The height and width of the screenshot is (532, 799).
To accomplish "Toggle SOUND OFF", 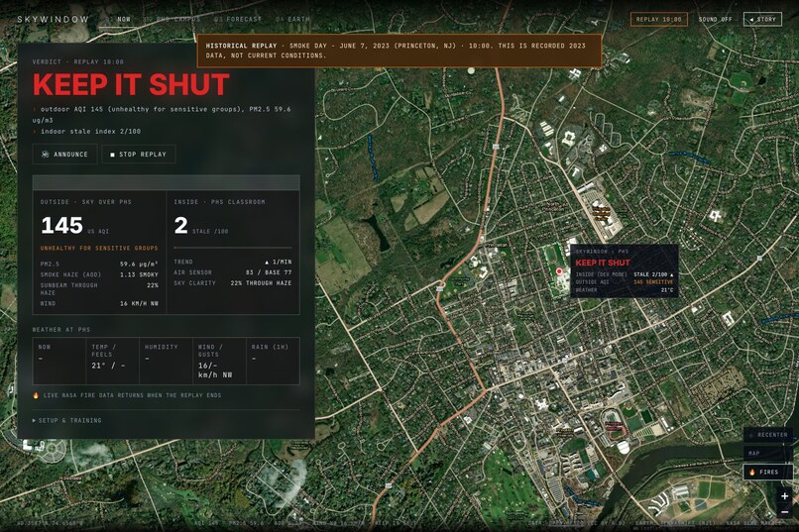I will tap(715, 20).
